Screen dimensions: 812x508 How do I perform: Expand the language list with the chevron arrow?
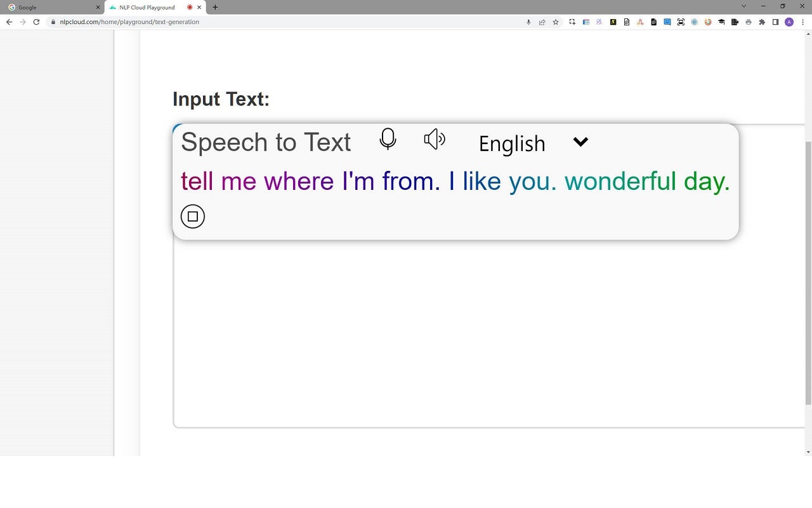pyautogui.click(x=580, y=142)
